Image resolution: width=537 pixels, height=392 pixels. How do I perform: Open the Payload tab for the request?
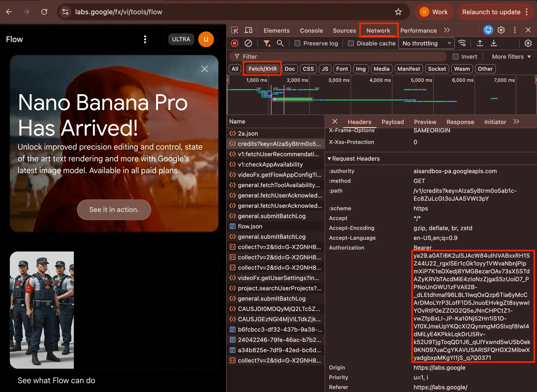[x=392, y=122]
